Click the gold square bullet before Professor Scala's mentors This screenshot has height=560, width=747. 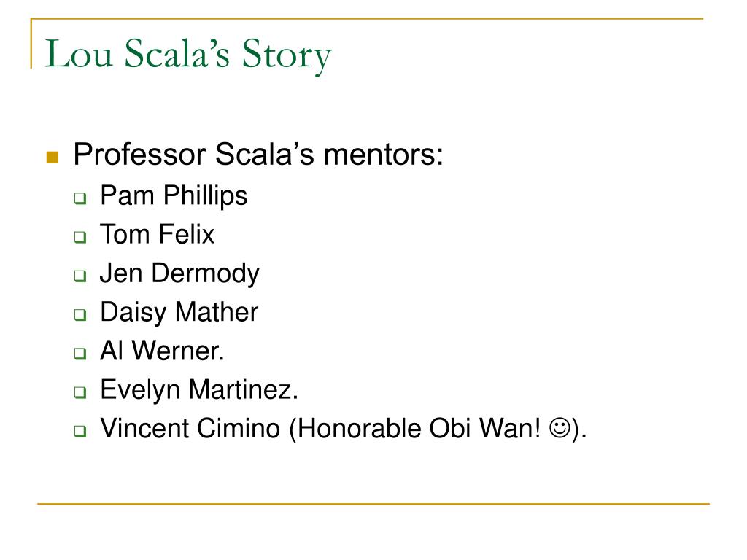[53, 157]
